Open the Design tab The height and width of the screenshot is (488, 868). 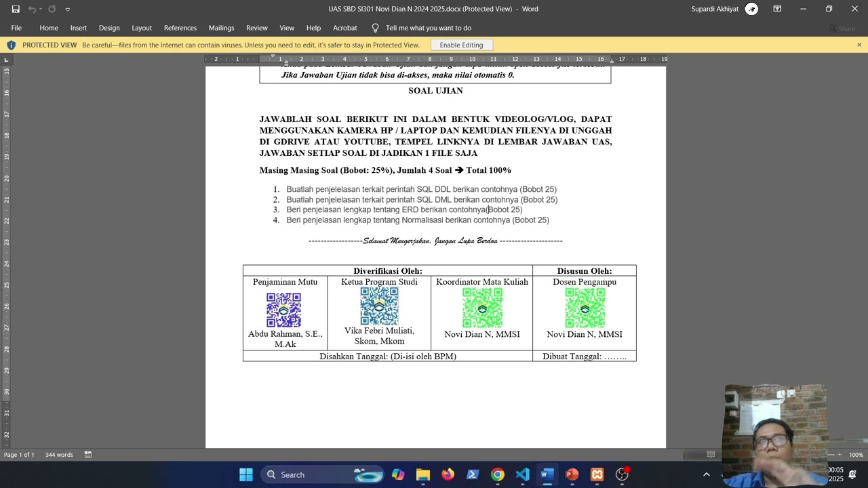pyautogui.click(x=109, y=28)
